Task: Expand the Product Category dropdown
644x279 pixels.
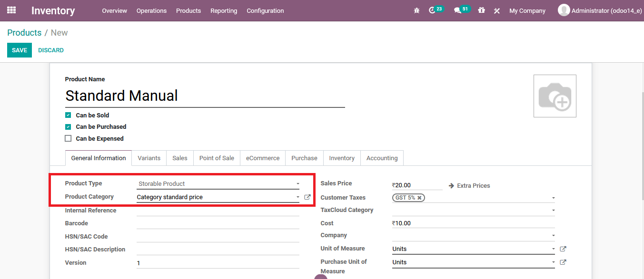Action: [298, 197]
